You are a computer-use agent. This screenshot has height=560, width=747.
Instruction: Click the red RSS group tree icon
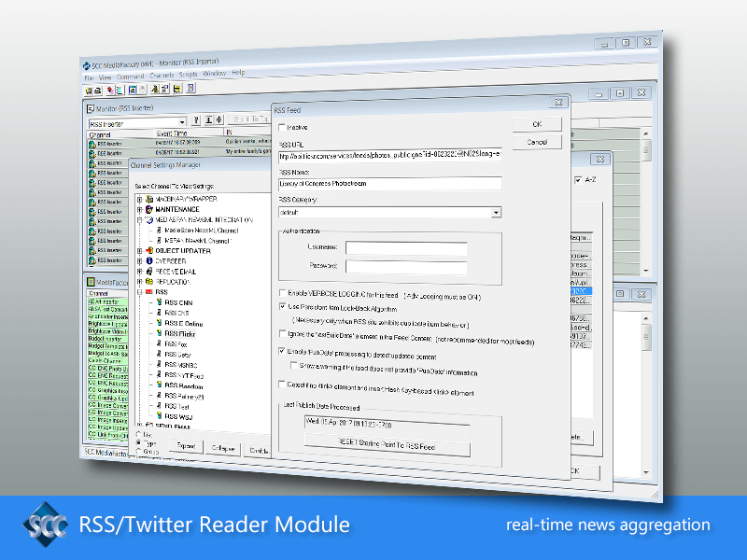point(149,292)
